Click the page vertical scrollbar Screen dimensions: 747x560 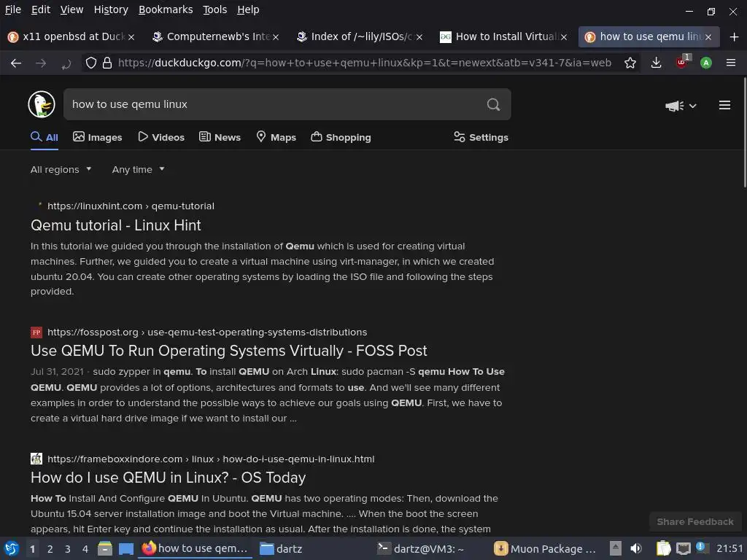(744, 133)
